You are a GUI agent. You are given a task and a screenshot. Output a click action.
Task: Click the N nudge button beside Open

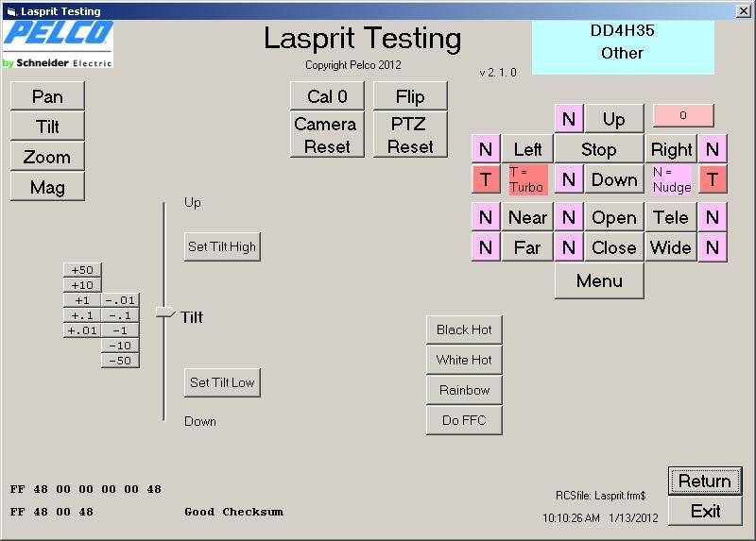point(569,217)
